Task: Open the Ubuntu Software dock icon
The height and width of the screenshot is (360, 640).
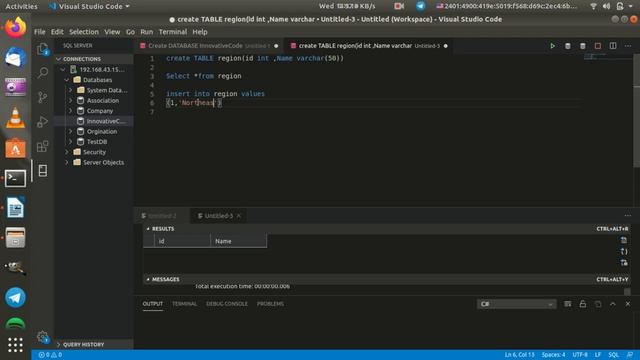Action: tap(16, 149)
